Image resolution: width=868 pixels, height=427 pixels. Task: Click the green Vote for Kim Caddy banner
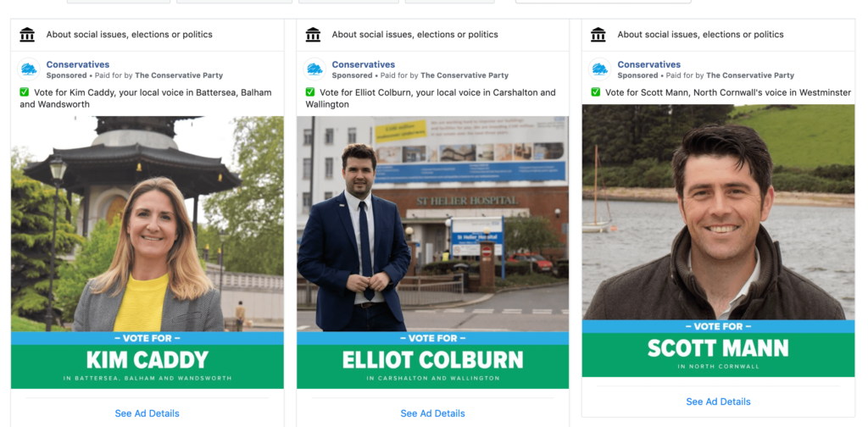147,367
